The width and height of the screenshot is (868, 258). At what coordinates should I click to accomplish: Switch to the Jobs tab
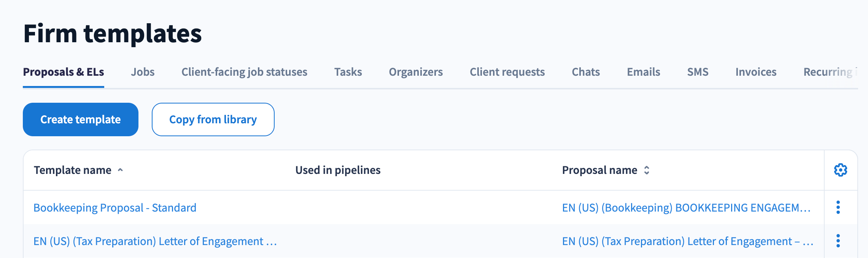[143, 72]
